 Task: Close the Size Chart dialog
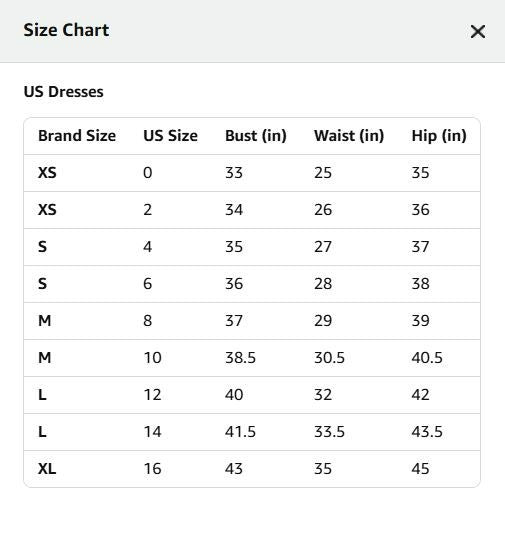click(x=478, y=32)
